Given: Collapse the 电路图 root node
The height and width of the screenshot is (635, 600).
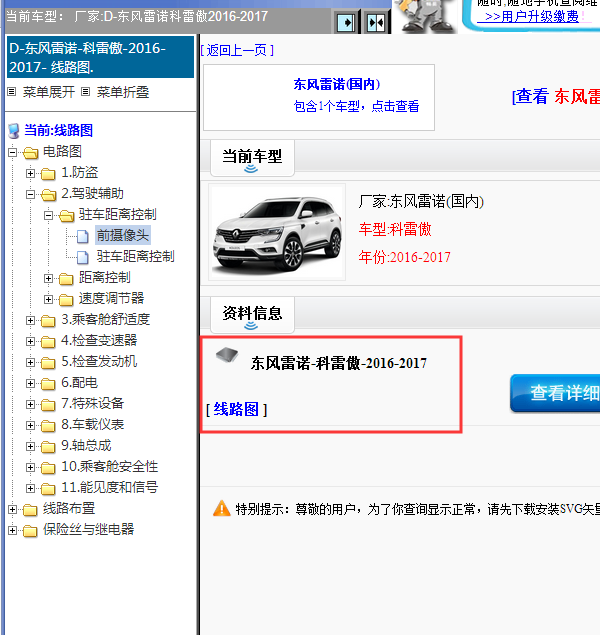Looking at the screenshot, I should 13,153.
